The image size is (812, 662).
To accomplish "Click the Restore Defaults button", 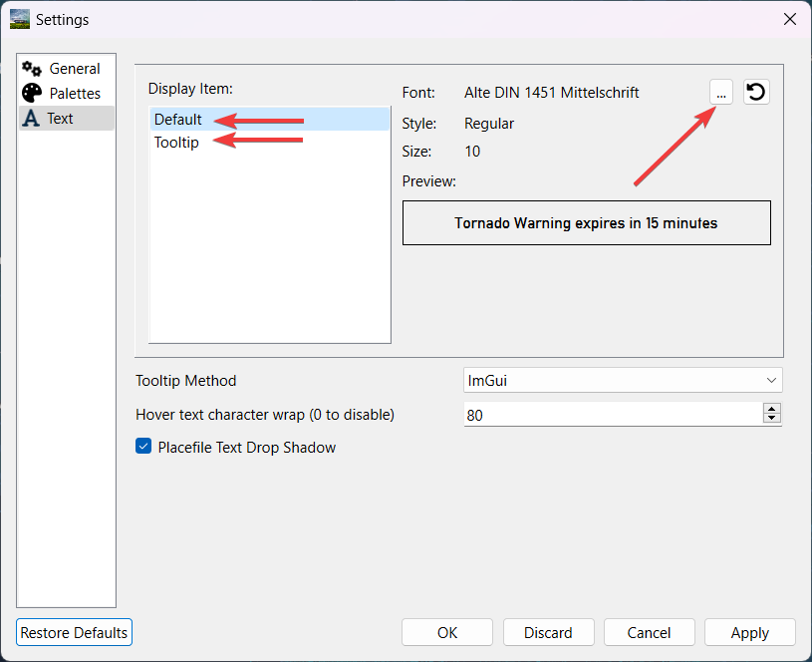I will (74, 632).
